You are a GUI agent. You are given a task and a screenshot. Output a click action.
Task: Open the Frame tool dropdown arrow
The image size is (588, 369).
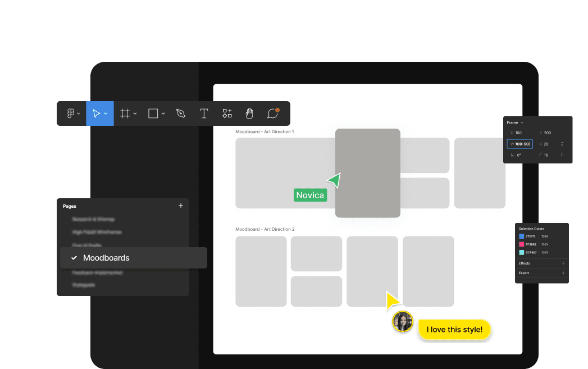coord(135,114)
